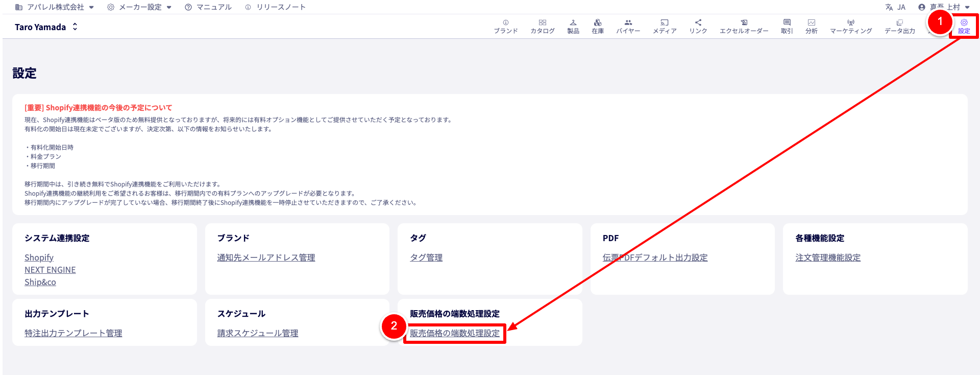Open エクセルオーダー (Excel order) icon
Screen dimensions: 980x375
[x=744, y=23]
